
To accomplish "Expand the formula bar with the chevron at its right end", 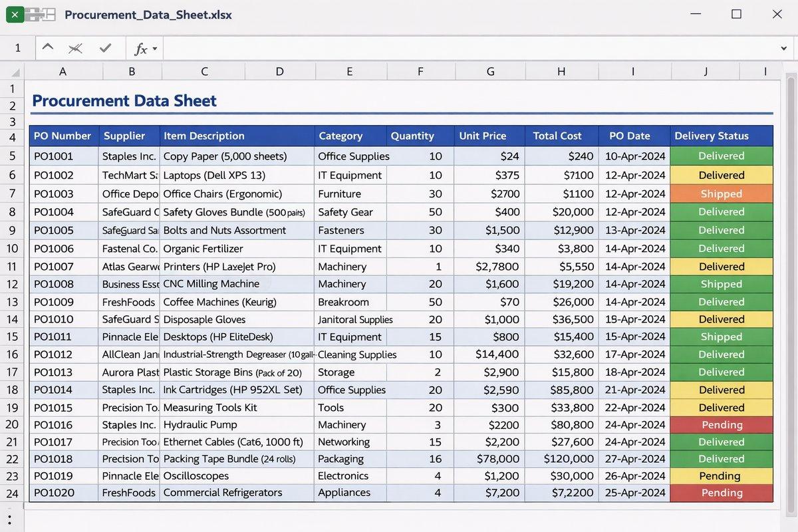I will 783,49.
